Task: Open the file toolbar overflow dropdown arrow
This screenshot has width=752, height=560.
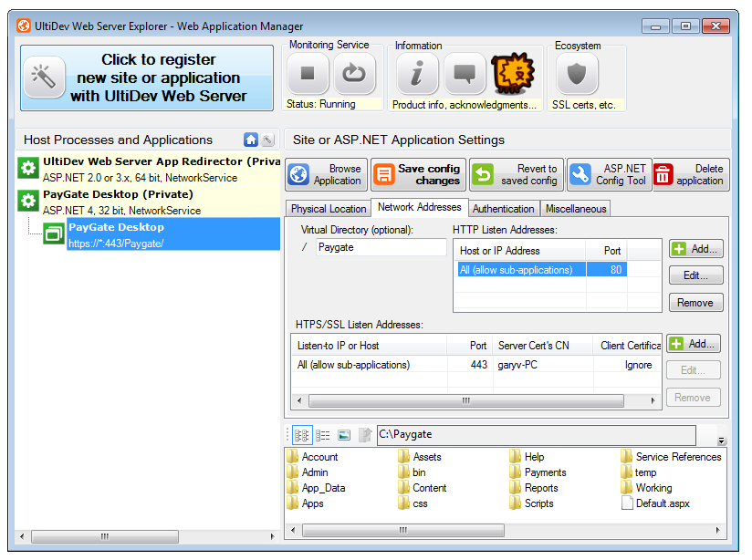Action: [721, 441]
